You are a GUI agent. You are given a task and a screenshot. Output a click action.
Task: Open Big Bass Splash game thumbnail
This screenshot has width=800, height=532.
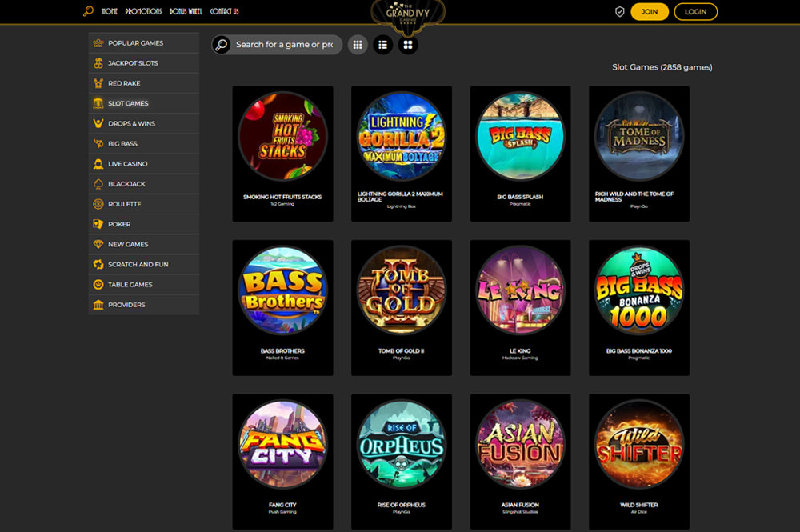click(x=521, y=136)
